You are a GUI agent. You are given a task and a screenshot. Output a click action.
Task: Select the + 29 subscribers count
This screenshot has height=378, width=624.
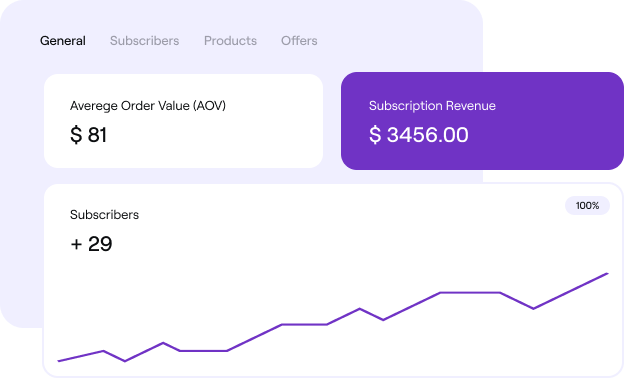91,244
